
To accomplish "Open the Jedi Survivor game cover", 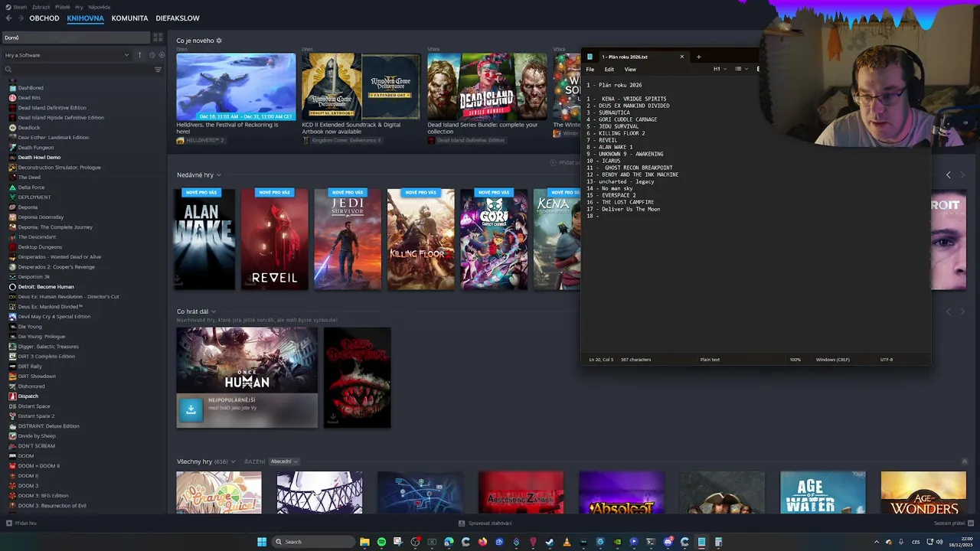I will point(348,239).
